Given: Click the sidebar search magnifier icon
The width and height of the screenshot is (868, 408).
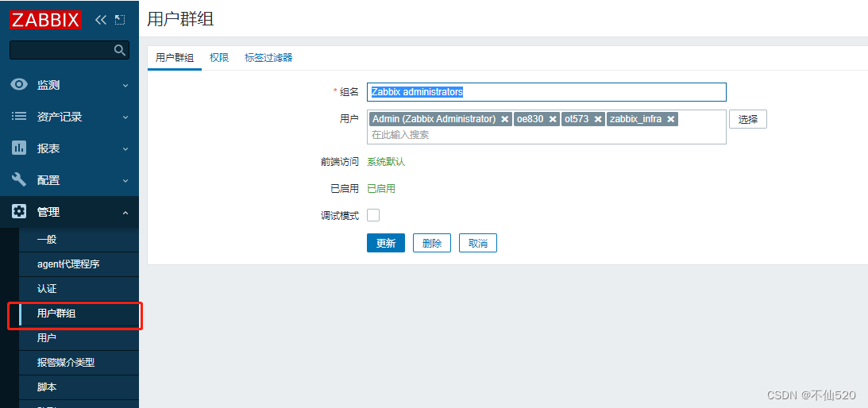Looking at the screenshot, I should (120, 50).
